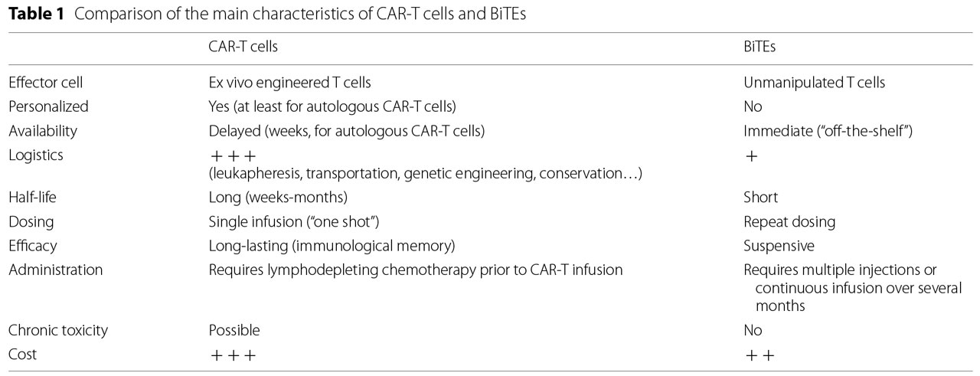Click the Half-life row label

pyautogui.click(x=32, y=198)
